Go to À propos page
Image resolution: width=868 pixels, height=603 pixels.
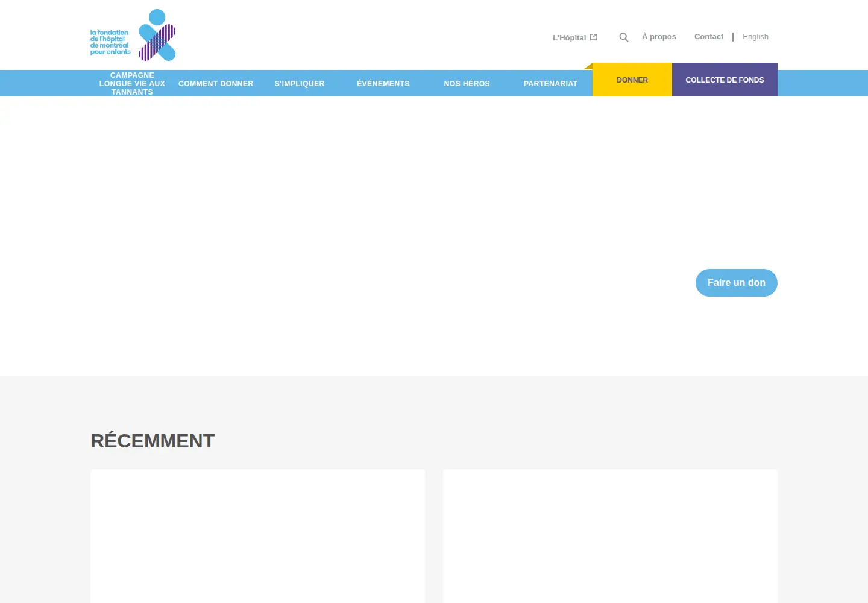click(659, 37)
